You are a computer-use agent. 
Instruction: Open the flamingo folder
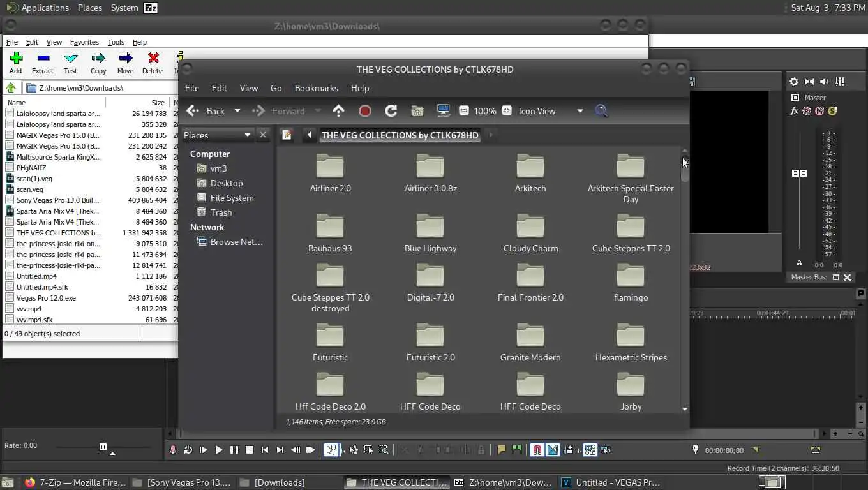click(x=631, y=282)
